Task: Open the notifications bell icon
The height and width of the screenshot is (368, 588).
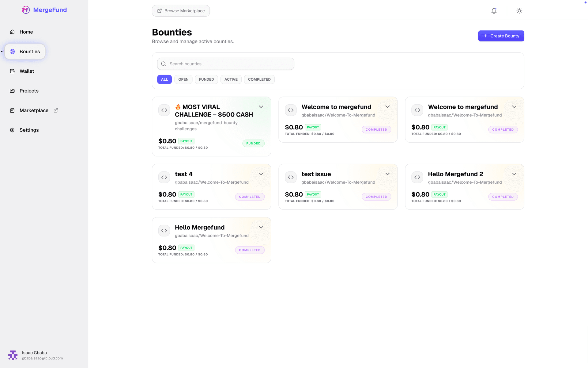Action: click(494, 10)
